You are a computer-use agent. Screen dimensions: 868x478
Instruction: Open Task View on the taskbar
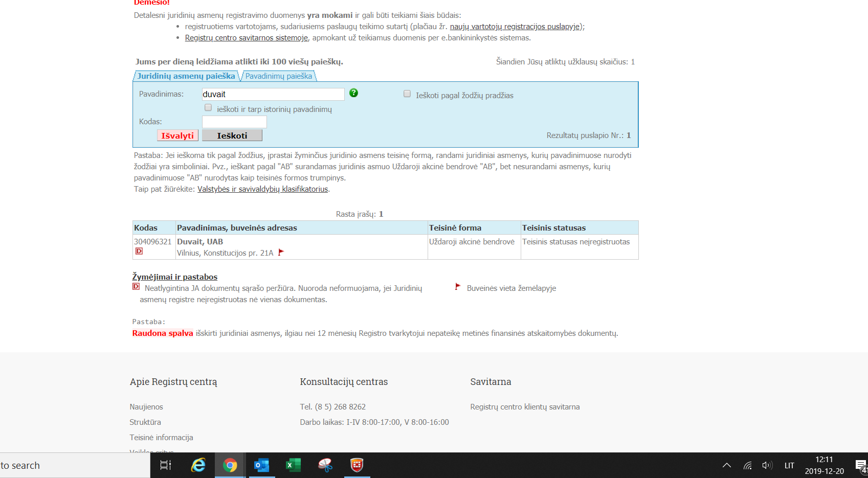166,465
